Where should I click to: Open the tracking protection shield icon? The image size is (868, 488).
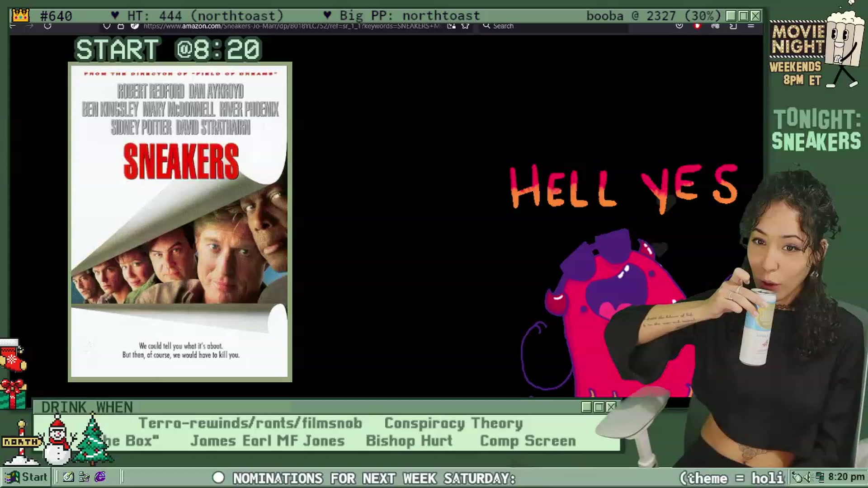(107, 26)
